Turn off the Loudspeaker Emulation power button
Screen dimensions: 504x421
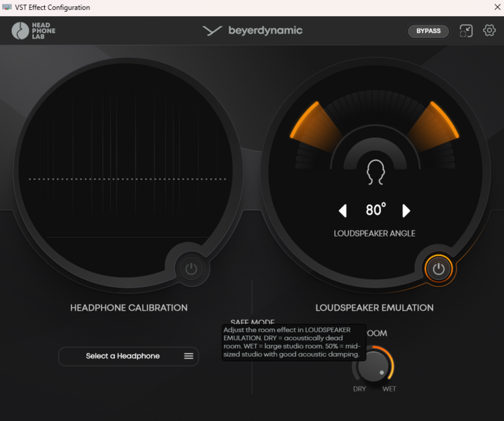point(439,269)
